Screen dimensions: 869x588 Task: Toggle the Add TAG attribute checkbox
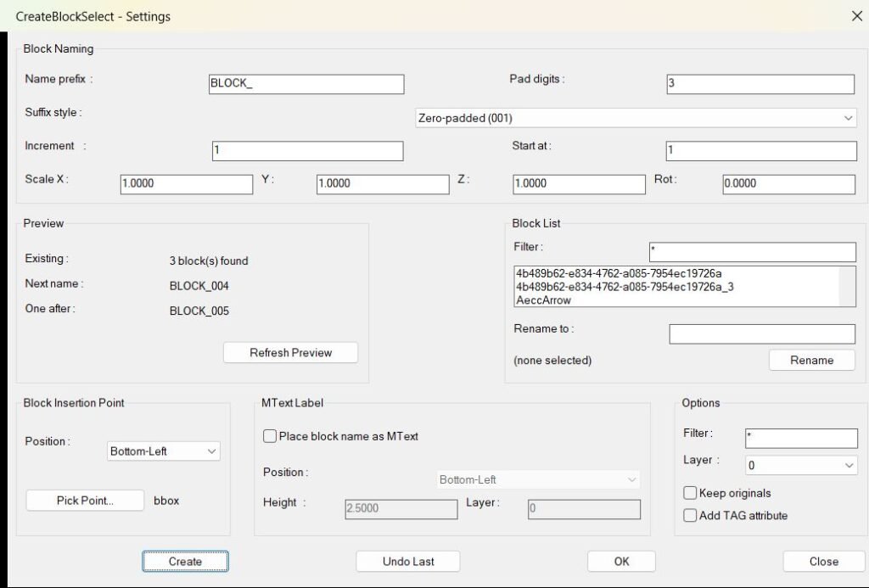(x=690, y=515)
